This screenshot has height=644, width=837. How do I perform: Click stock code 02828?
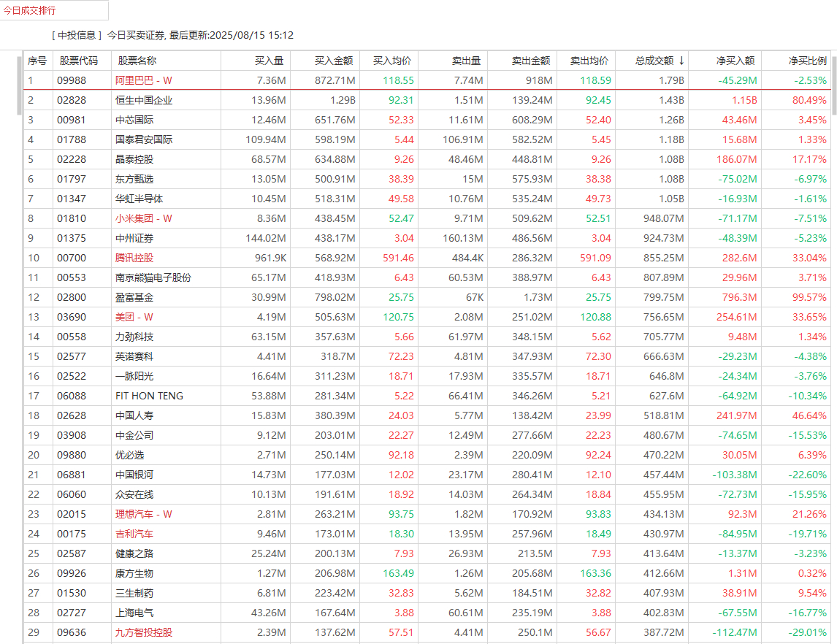[x=72, y=100]
